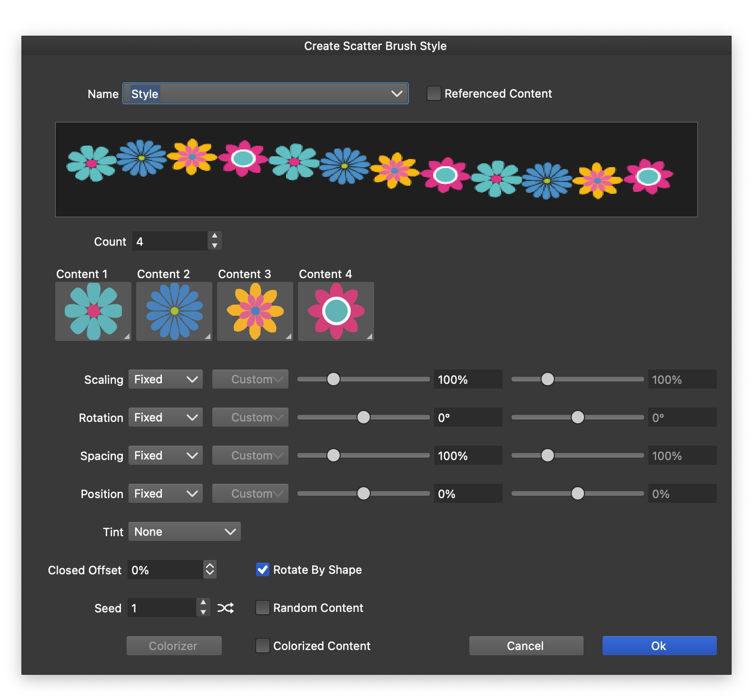Click the Cancel button

(x=526, y=646)
